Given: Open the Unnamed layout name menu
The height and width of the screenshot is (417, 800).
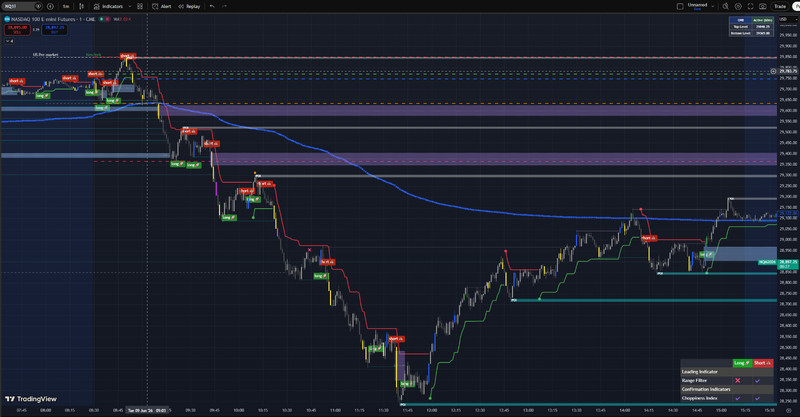Looking at the screenshot, I should pos(697,6).
